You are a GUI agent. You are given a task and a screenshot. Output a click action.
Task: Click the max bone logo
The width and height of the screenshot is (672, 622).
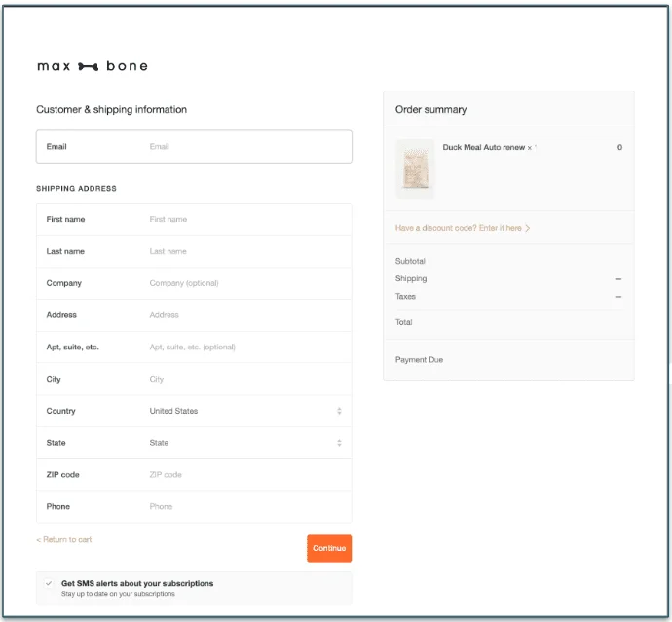click(93, 66)
